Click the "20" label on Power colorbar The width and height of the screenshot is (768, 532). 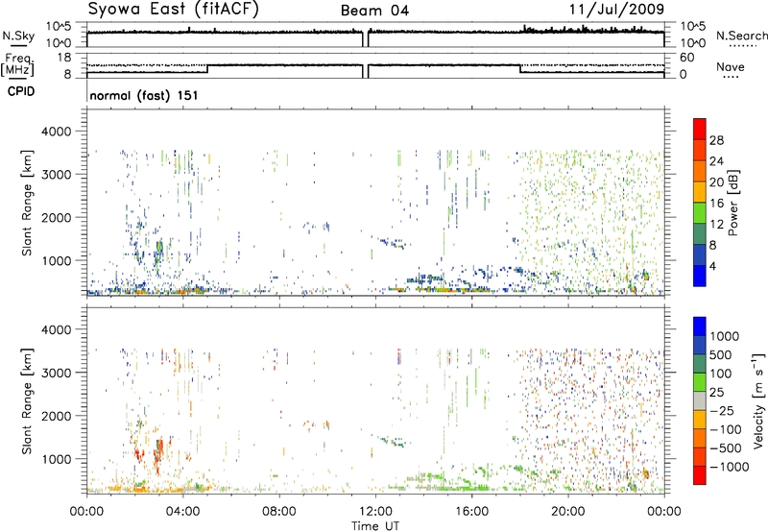716,182
